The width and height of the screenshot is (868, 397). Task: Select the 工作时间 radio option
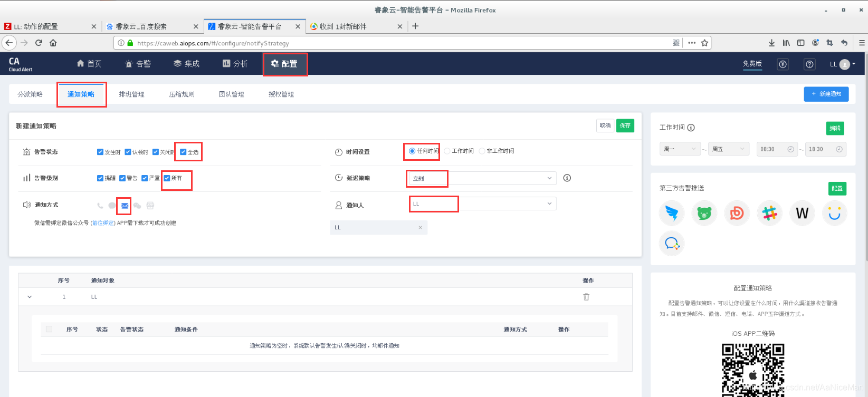pyautogui.click(x=447, y=151)
